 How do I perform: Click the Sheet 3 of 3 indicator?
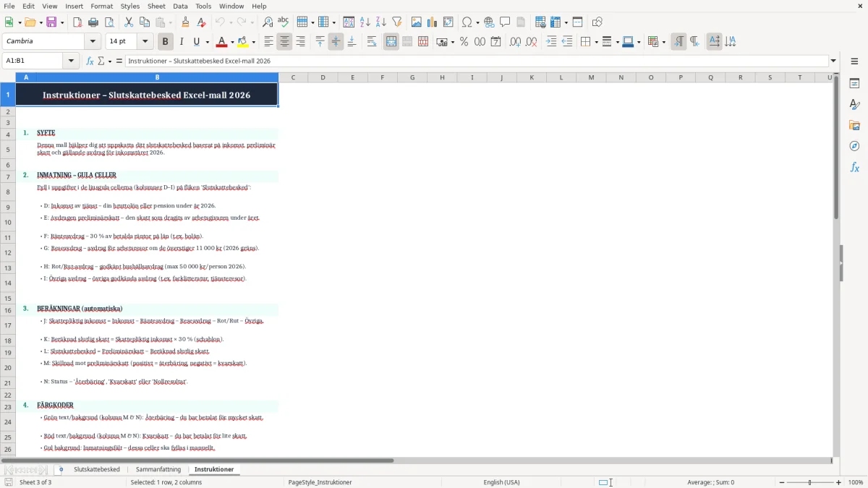tap(35, 482)
